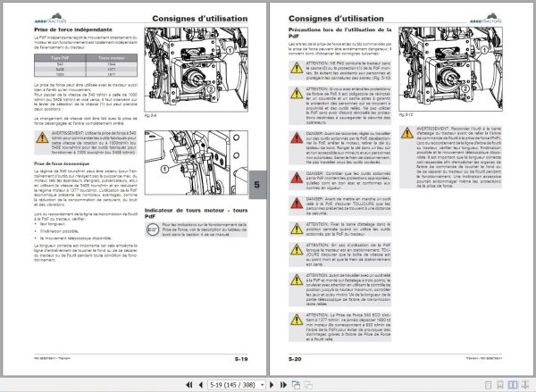Click previous view navigation icon
The image size is (536, 392).
[x=296, y=385]
